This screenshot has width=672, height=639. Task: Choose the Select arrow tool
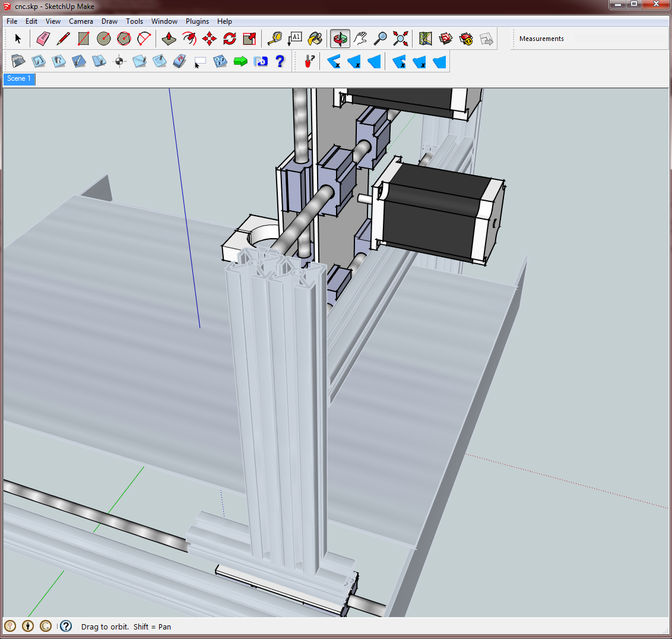click(x=18, y=38)
